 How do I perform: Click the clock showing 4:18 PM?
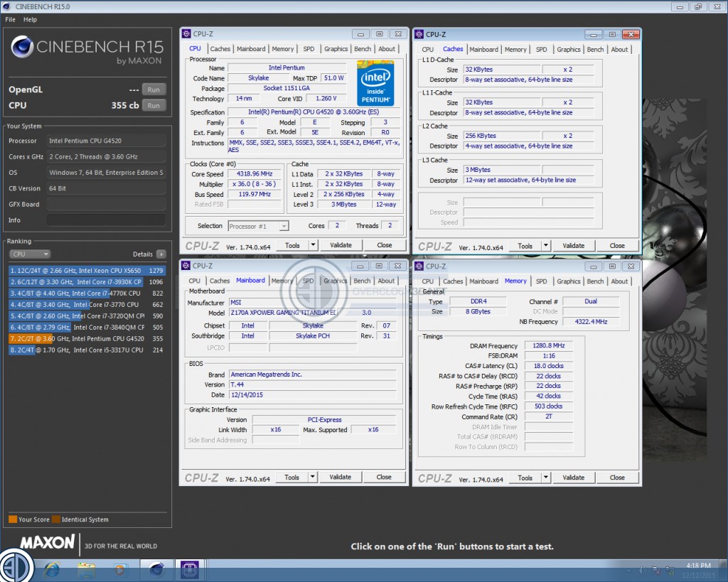[698, 565]
